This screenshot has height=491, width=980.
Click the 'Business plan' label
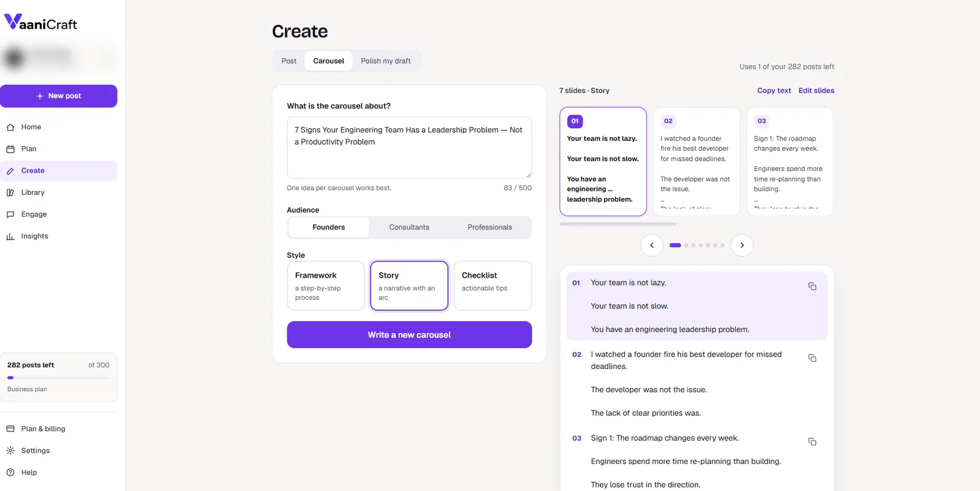click(x=27, y=389)
